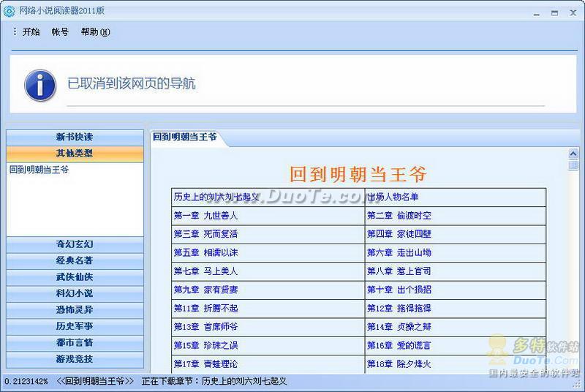Expand the 科幻小说 category
The width and height of the screenshot is (585, 392).
(75, 293)
